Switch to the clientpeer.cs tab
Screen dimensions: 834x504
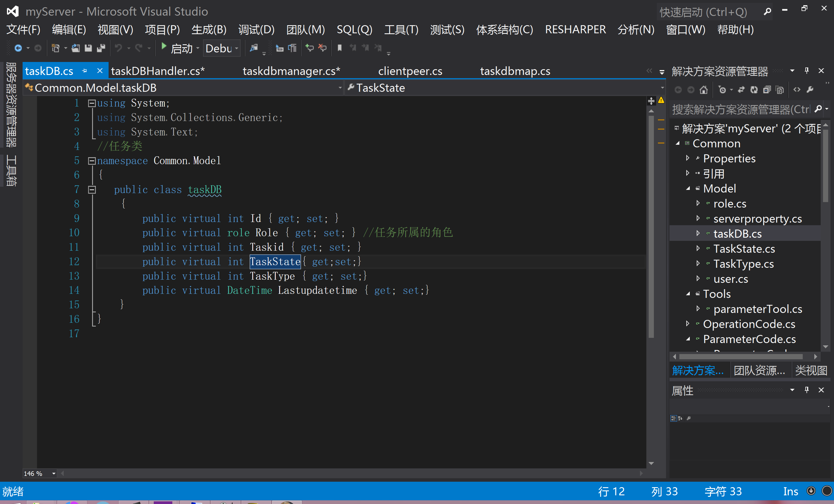coord(410,71)
